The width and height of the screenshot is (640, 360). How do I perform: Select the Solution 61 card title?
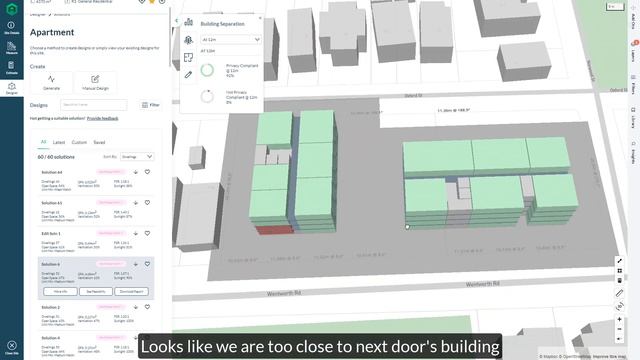pyautogui.click(x=51, y=203)
